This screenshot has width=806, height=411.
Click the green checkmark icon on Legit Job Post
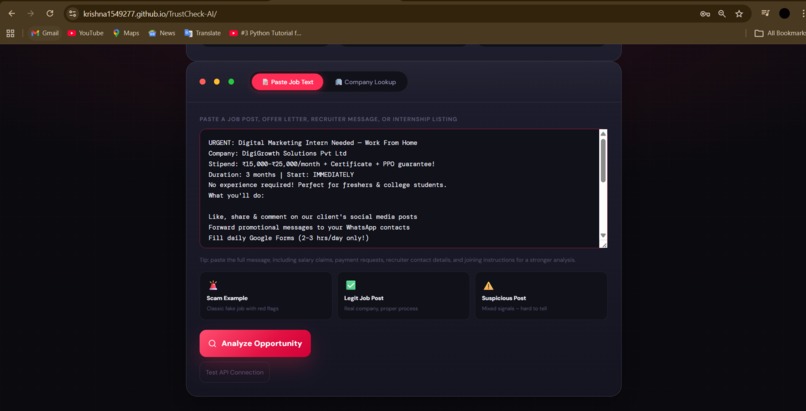pyautogui.click(x=351, y=285)
